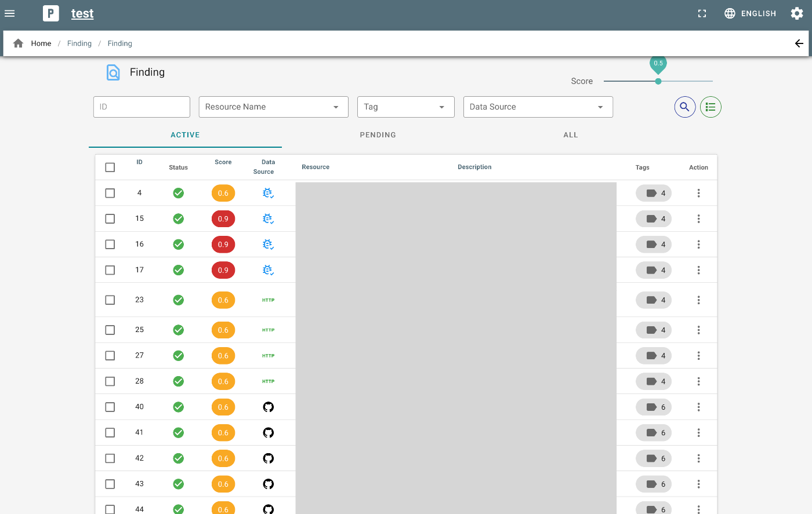Open the test project link

tap(82, 13)
